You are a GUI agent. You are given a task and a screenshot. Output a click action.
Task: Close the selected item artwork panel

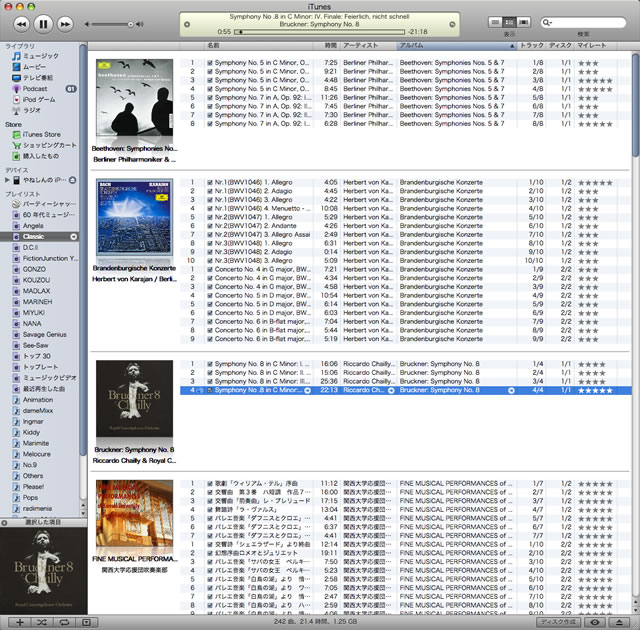coord(4,523)
